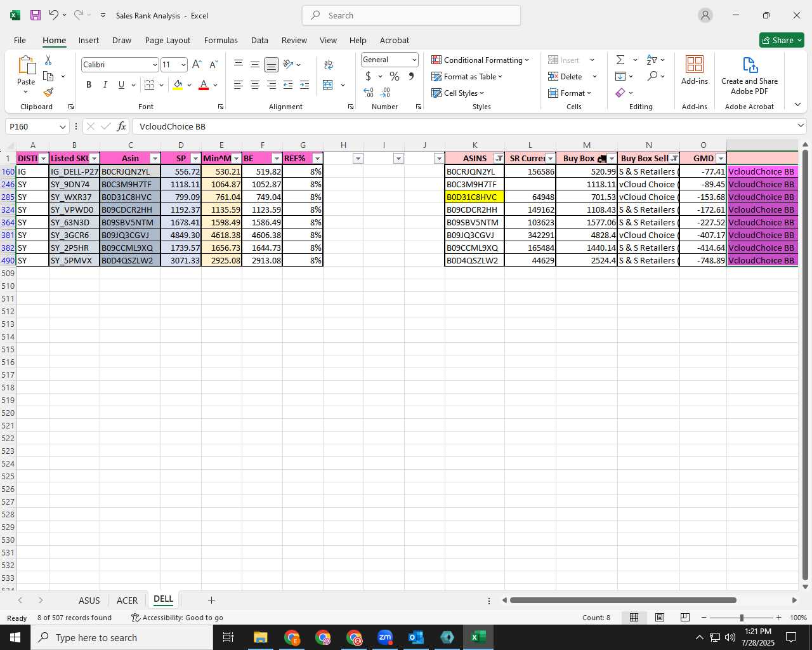Click the Increase Font Size icon
Image resolution: width=812 pixels, height=650 pixels.
(x=197, y=65)
